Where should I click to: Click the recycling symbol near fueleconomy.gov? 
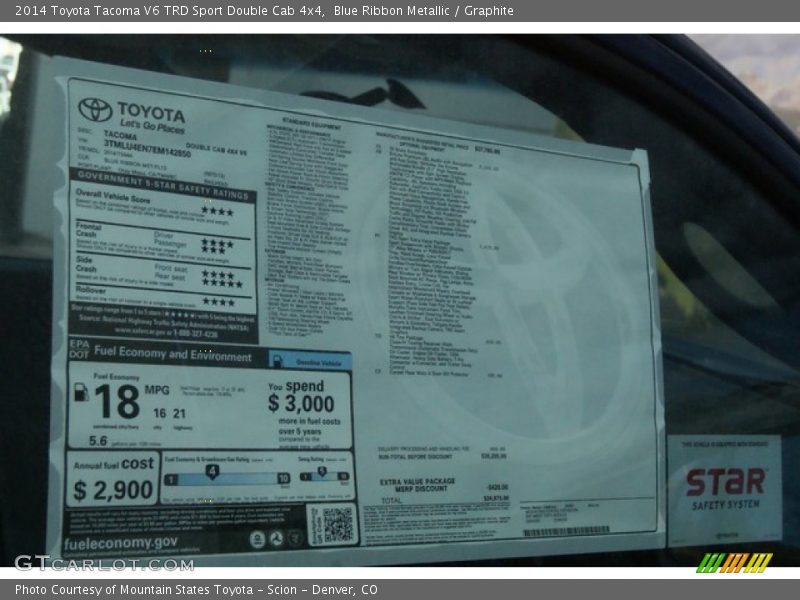coord(276,538)
